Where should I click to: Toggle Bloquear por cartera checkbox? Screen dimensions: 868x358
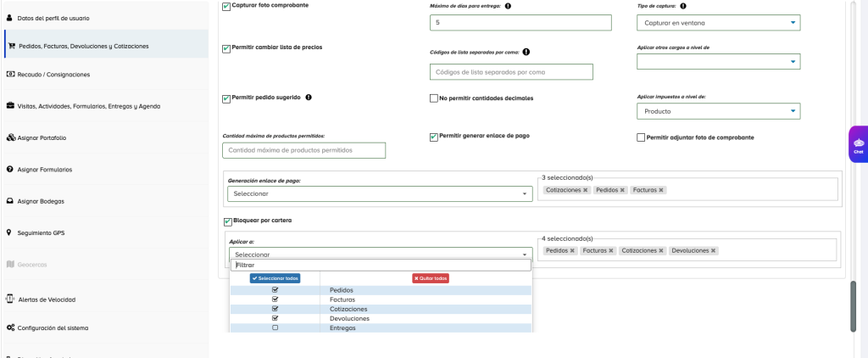coord(227,222)
